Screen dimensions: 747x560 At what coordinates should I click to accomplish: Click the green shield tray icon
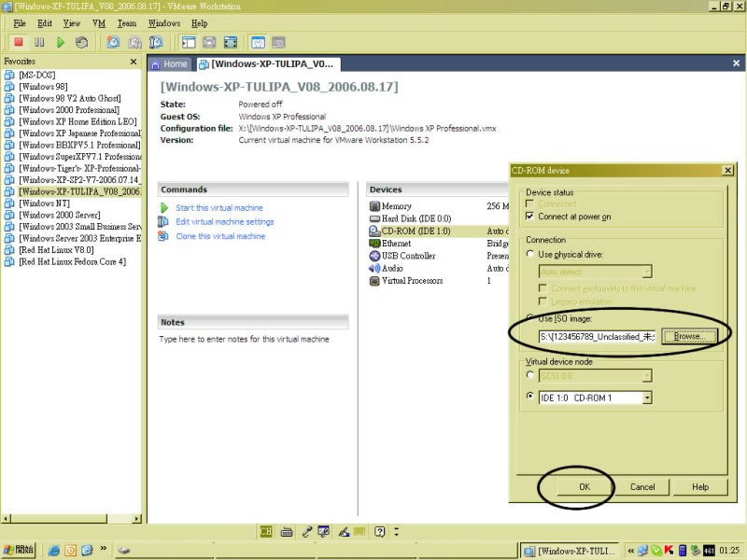(656, 551)
